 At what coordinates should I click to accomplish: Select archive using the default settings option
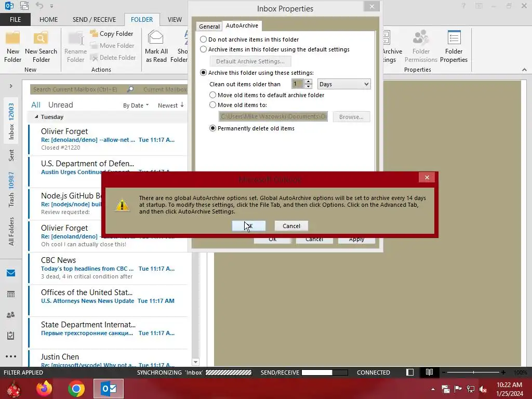[x=203, y=49]
